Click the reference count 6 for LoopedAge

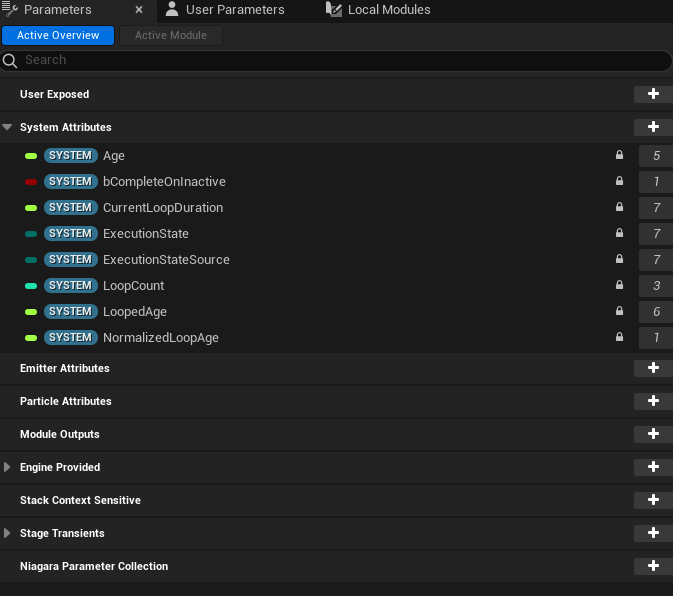point(656,312)
